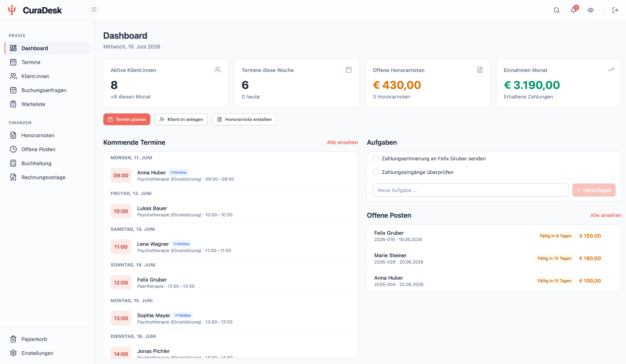626x364 pixels.
Task: Open Buchungsanfragen section
Action: (47, 90)
